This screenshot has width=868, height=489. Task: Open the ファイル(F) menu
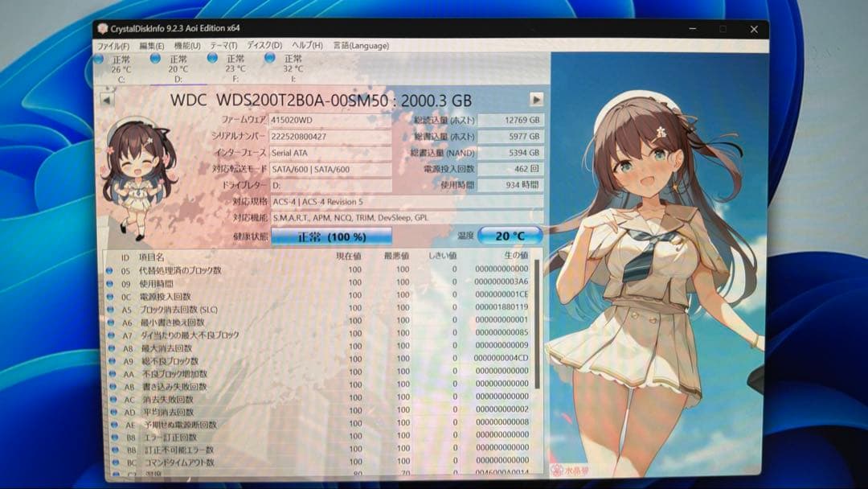point(113,46)
